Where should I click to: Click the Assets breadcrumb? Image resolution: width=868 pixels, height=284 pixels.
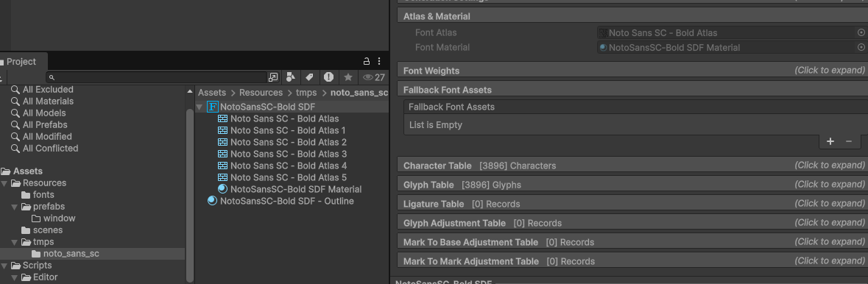pyautogui.click(x=212, y=93)
